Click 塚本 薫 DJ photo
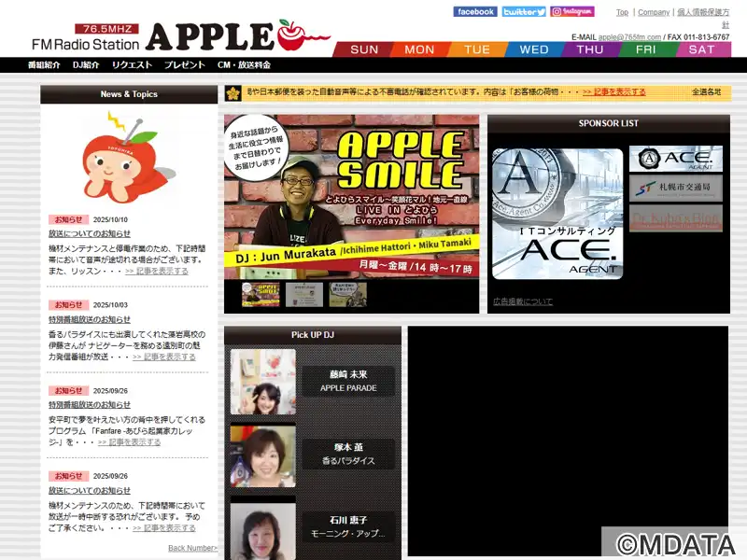The height and width of the screenshot is (560, 747). click(x=263, y=455)
